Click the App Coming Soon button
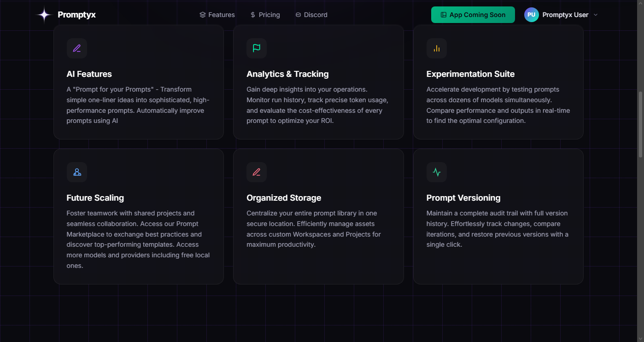The height and width of the screenshot is (342, 644). [473, 14]
